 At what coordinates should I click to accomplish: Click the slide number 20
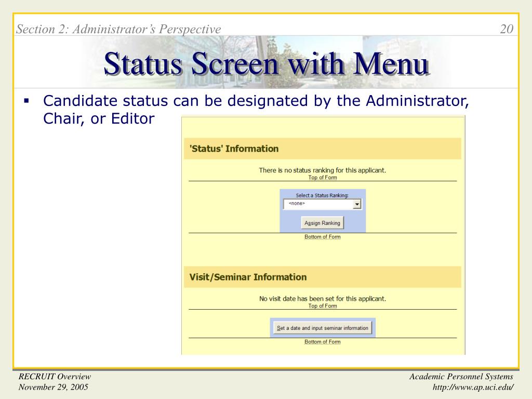pos(507,29)
